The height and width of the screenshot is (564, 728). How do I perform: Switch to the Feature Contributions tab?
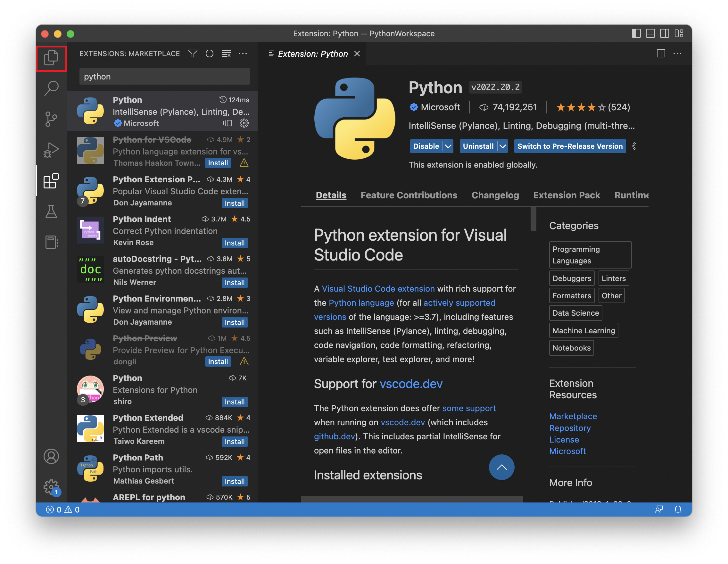(x=409, y=195)
